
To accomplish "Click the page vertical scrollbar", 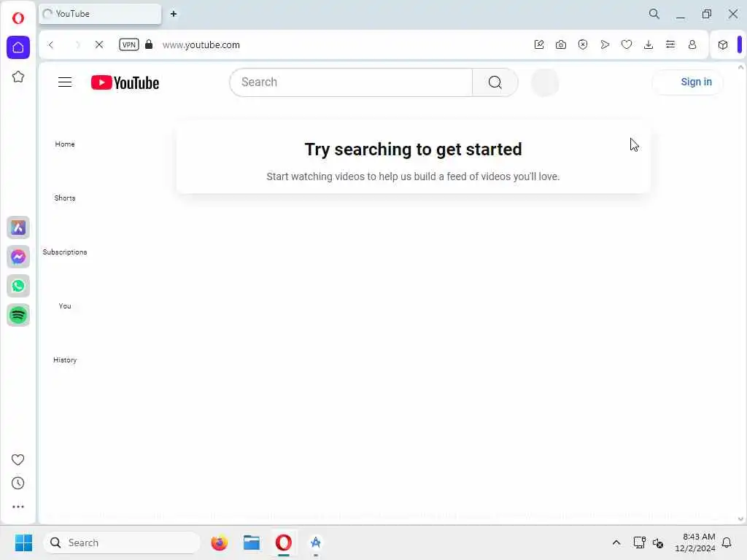I will coord(740,293).
